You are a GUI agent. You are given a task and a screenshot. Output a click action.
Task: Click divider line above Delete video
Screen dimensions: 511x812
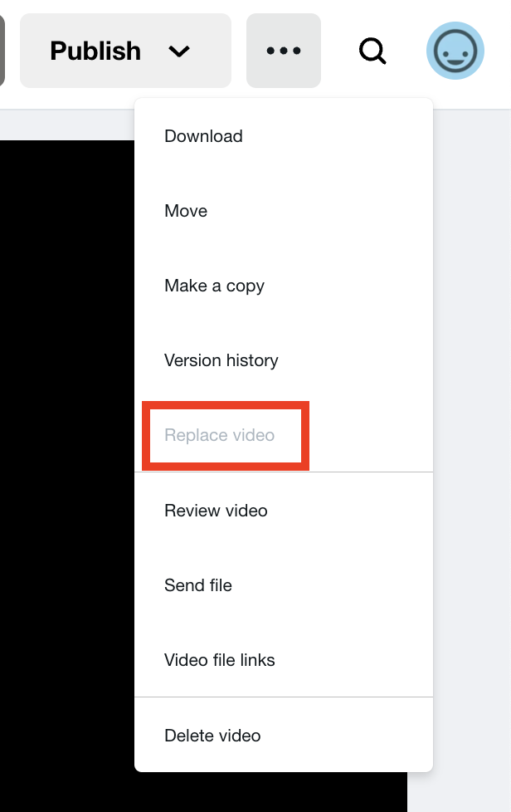[x=284, y=697]
